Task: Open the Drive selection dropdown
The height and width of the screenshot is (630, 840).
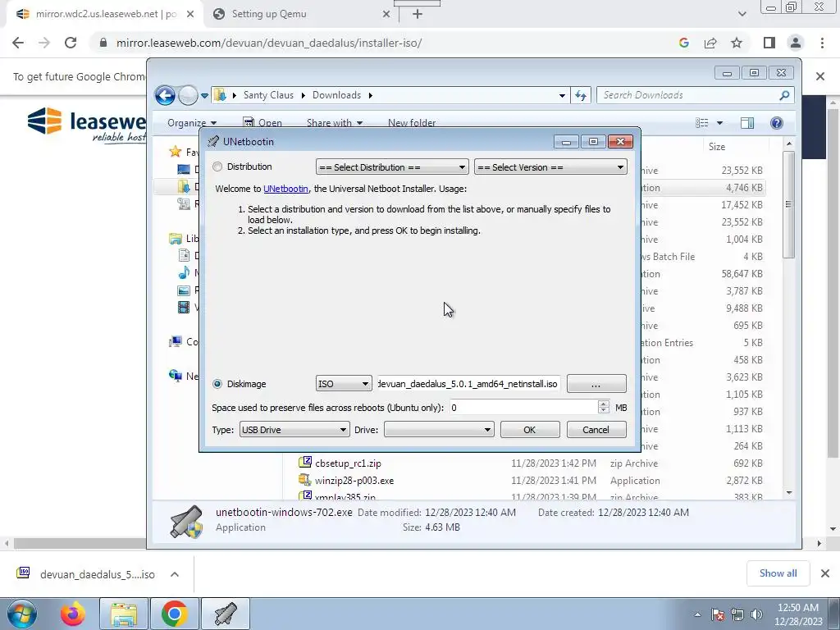Action: (x=439, y=430)
